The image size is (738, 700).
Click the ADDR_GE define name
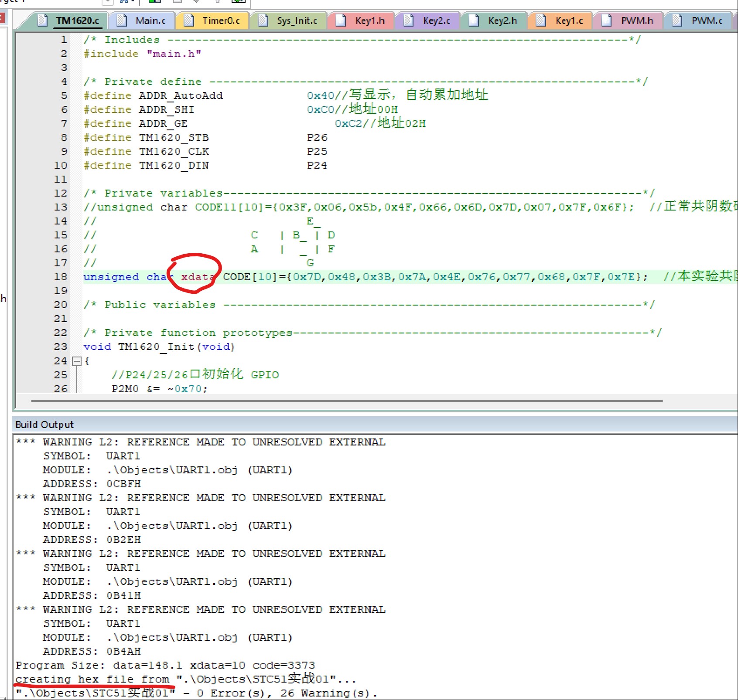[163, 123]
